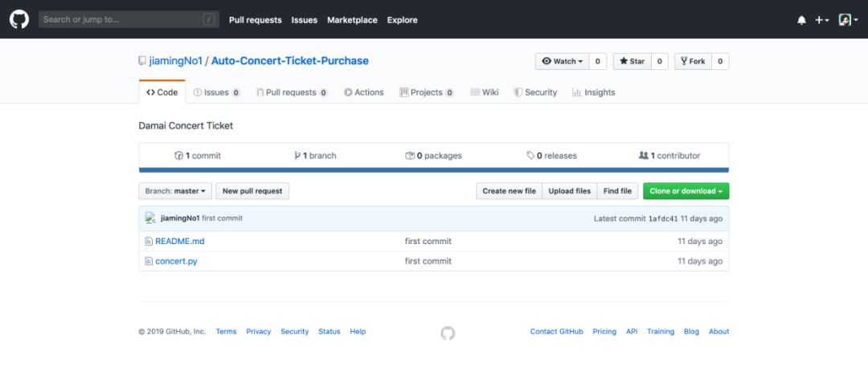Click the footer GitHub mark icon
868x371 pixels.
pyautogui.click(x=448, y=332)
